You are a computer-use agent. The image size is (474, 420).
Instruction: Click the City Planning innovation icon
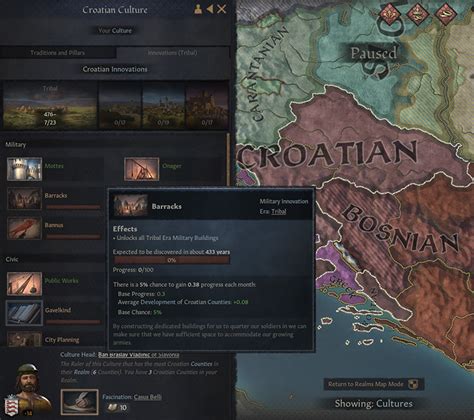pyautogui.click(x=24, y=338)
